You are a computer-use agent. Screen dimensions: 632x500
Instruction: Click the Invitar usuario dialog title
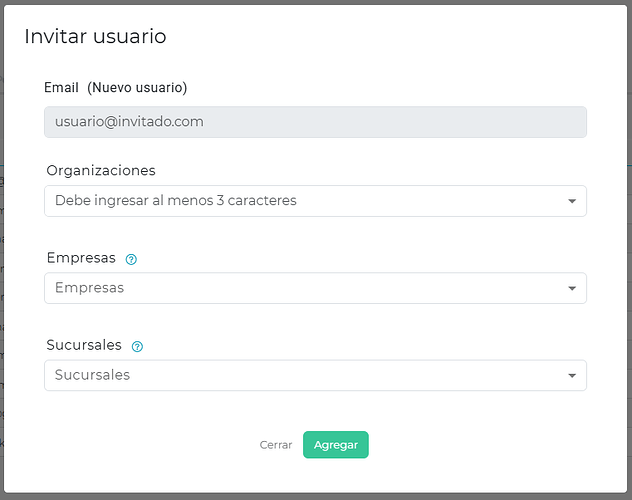pyautogui.click(x=95, y=37)
